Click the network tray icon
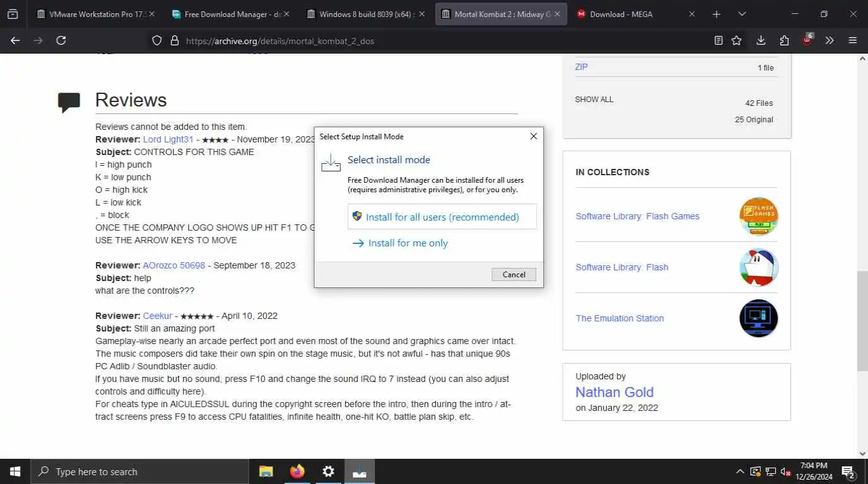 (770, 471)
